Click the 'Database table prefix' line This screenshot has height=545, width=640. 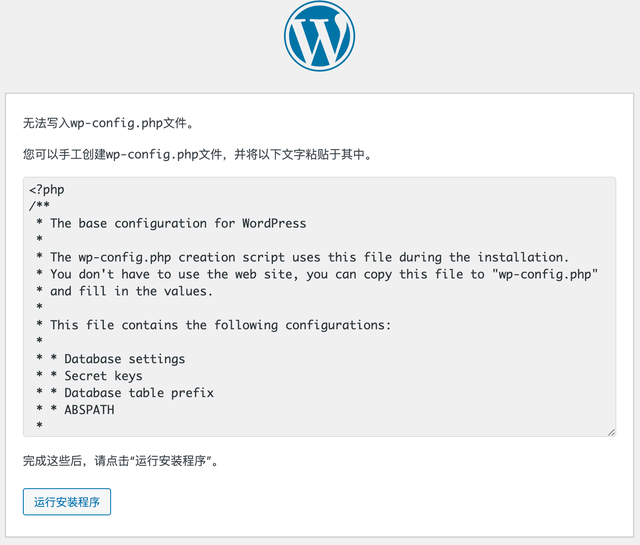click(x=139, y=393)
